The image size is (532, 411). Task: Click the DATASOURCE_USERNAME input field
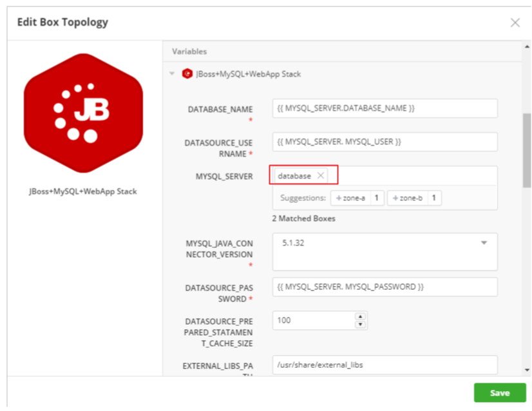tap(385, 142)
